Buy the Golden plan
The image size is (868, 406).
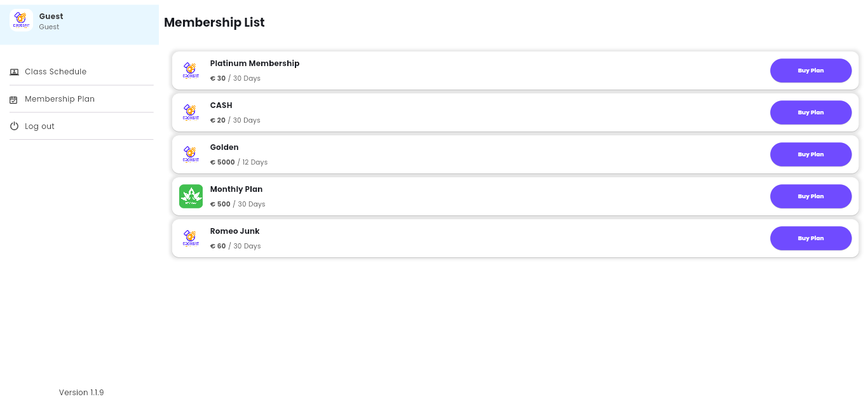tap(811, 154)
